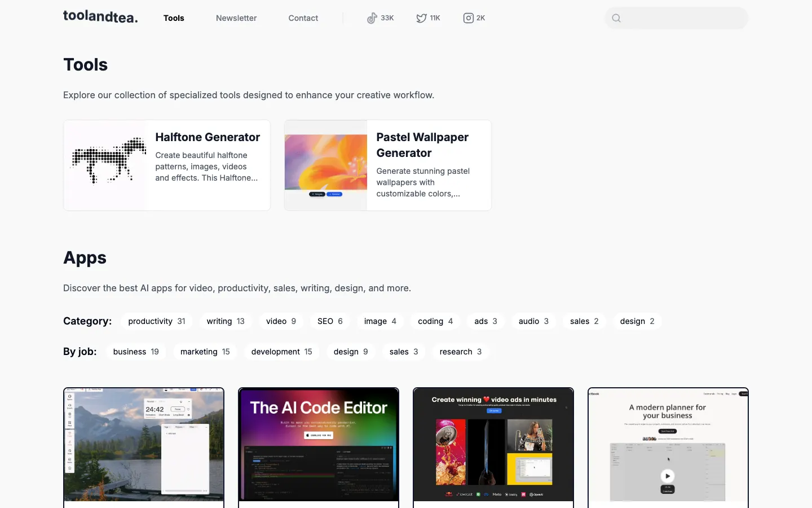Filter apps by productivity category
This screenshot has height=508, width=812.
pyautogui.click(x=156, y=321)
